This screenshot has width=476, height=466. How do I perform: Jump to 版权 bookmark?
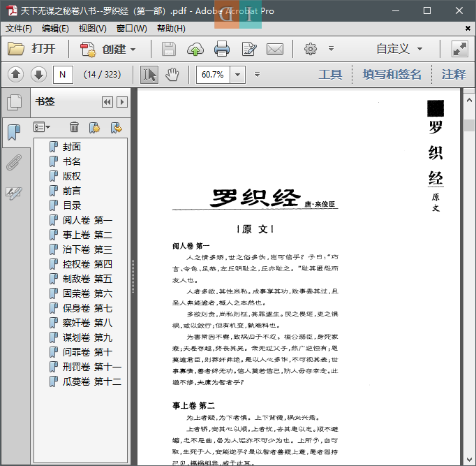point(72,176)
